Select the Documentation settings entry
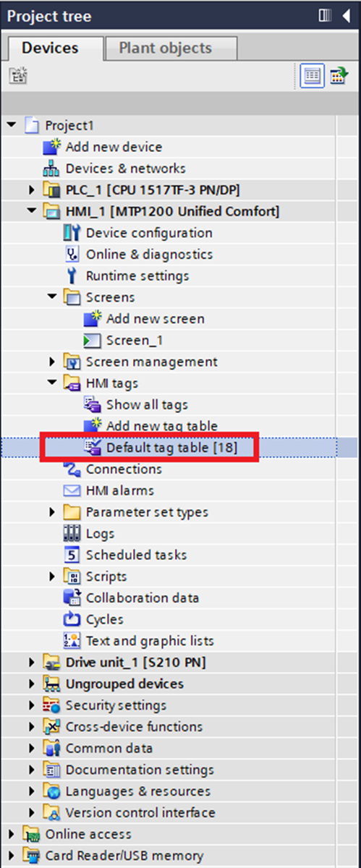This screenshot has height=868, width=361. coord(140,770)
